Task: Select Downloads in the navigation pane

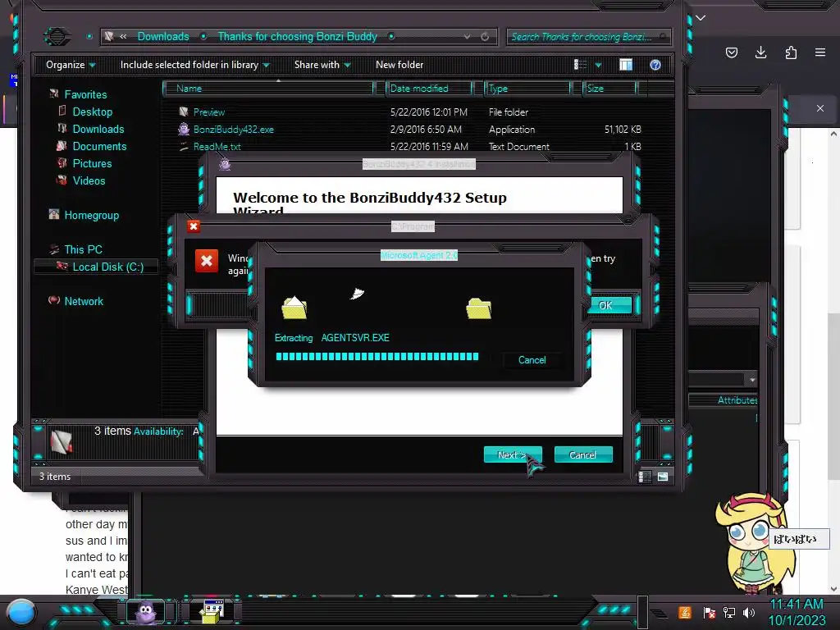Action: (x=98, y=129)
